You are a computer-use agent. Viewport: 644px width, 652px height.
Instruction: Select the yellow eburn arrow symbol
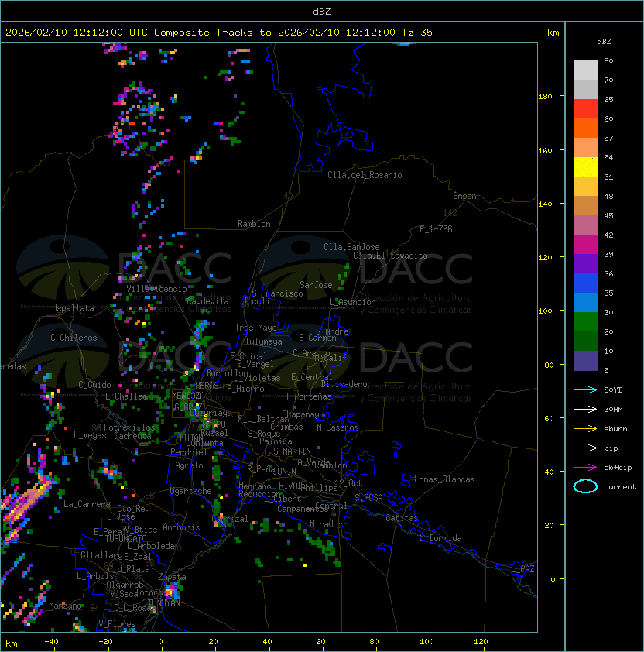tap(585, 428)
